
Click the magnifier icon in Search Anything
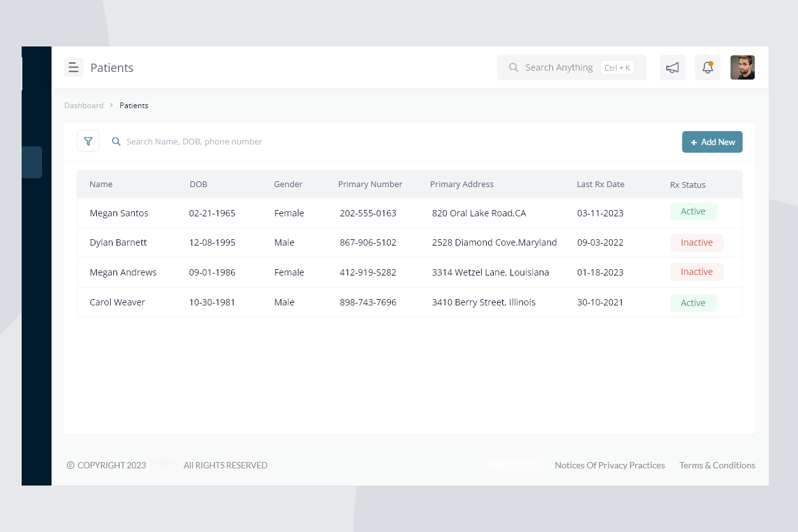(514, 67)
